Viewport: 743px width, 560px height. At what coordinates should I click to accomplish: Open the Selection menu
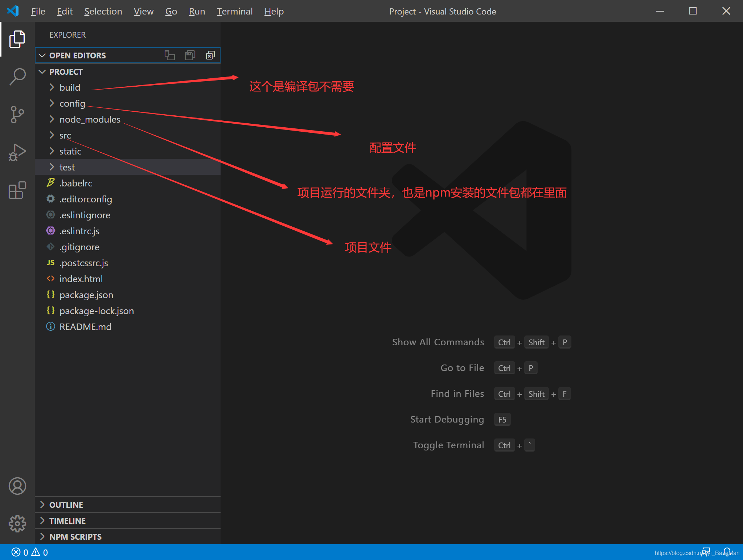pos(103,11)
